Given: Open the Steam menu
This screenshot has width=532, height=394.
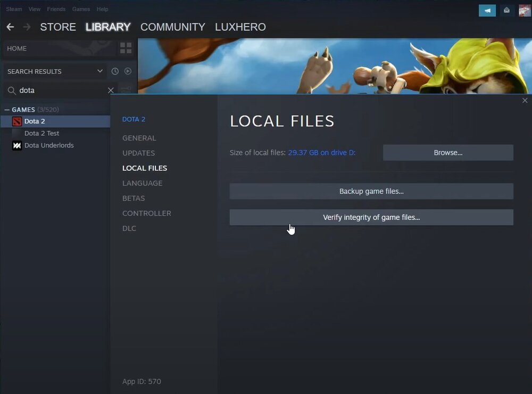Looking at the screenshot, I should coord(14,9).
